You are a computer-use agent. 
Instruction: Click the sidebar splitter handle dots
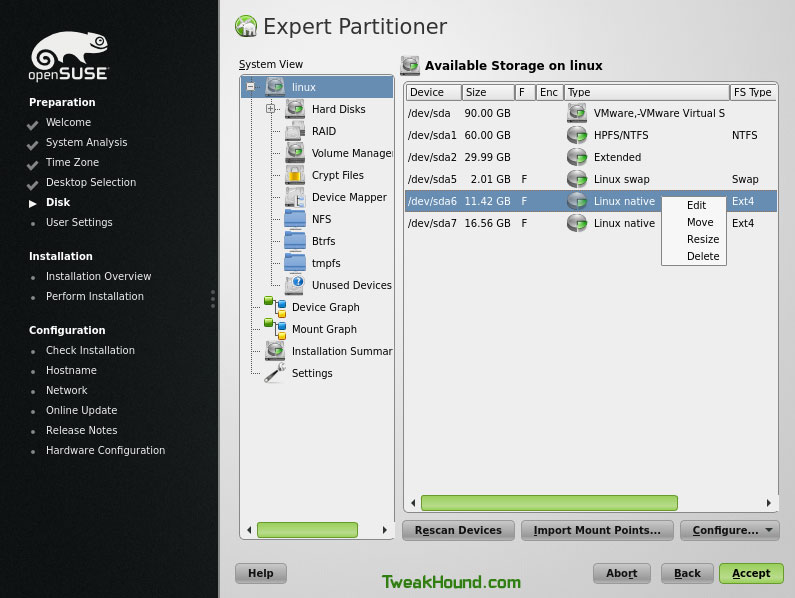pos(213,299)
